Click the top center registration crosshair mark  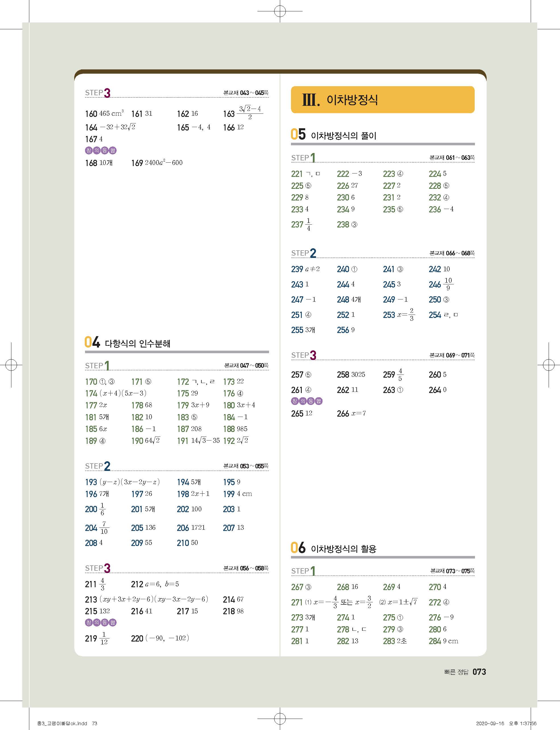click(280, 11)
